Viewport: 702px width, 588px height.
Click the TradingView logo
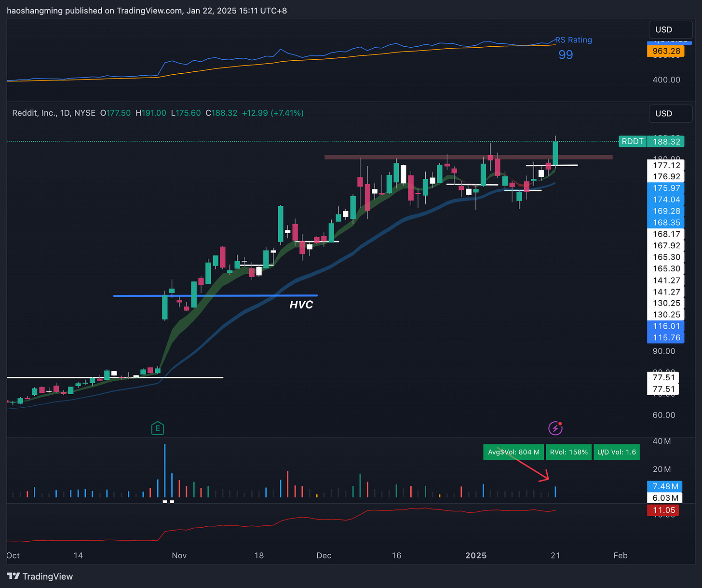tap(40, 576)
